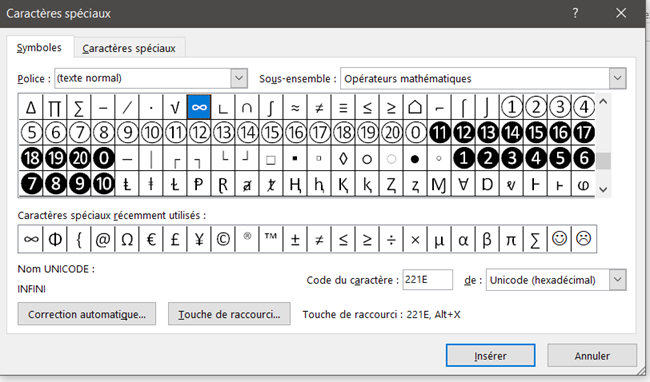
Task: Open the Police font dropdown
Action: (239, 78)
